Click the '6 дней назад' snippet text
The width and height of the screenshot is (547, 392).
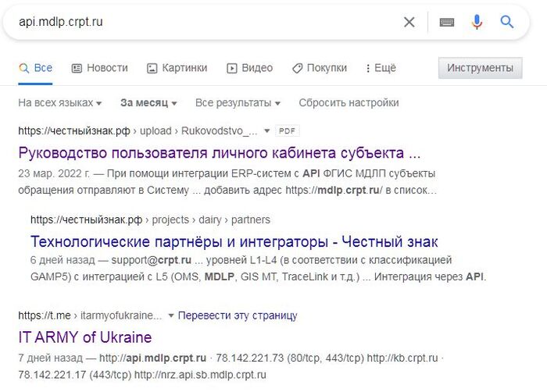coord(63,260)
